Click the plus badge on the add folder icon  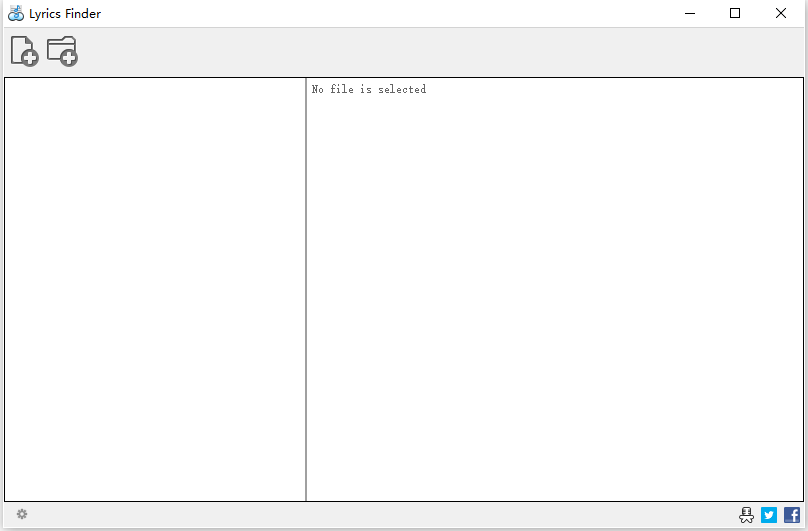click(69, 58)
